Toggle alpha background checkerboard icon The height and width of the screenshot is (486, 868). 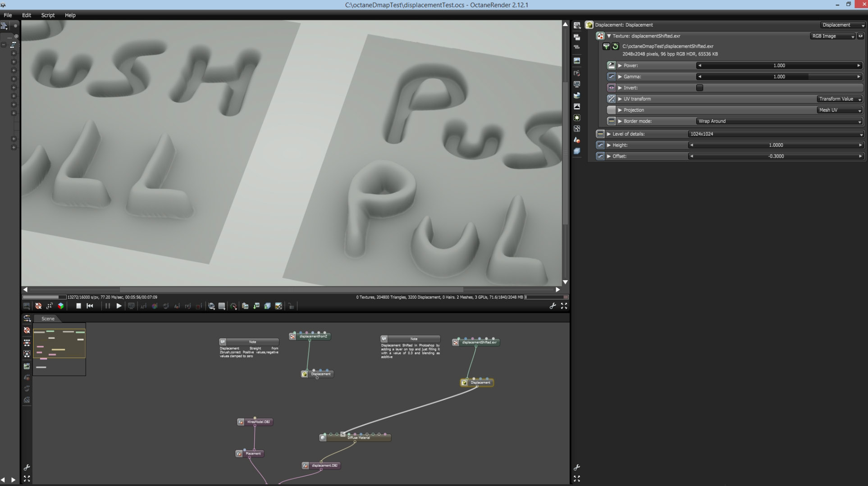tap(279, 306)
